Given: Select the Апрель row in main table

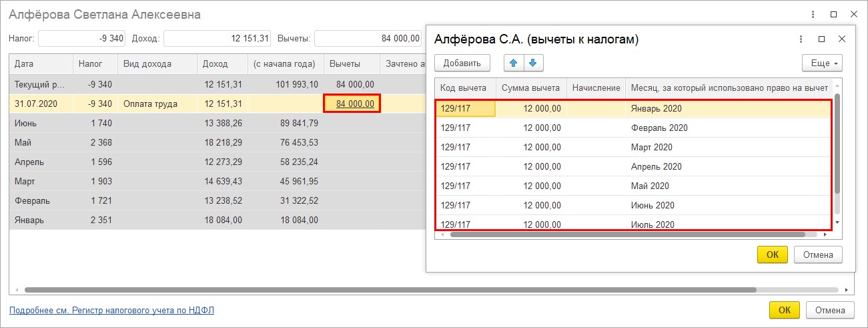Looking at the screenshot, I should click(x=218, y=162).
